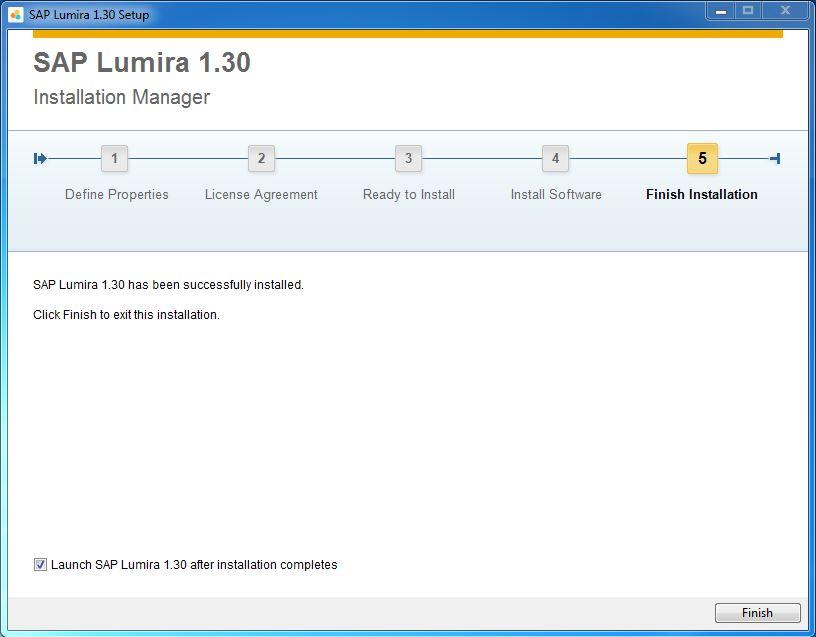
Task: Click step 4 number box
Action: point(555,158)
